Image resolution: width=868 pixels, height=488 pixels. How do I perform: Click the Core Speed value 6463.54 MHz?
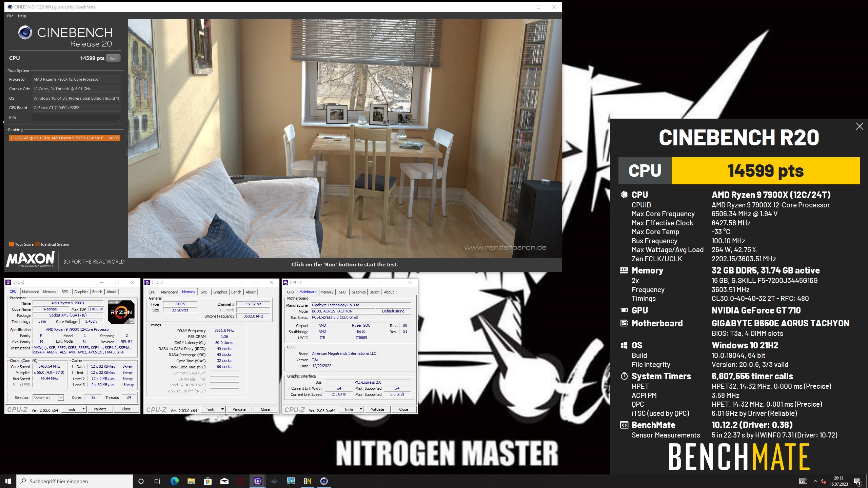[x=49, y=367]
